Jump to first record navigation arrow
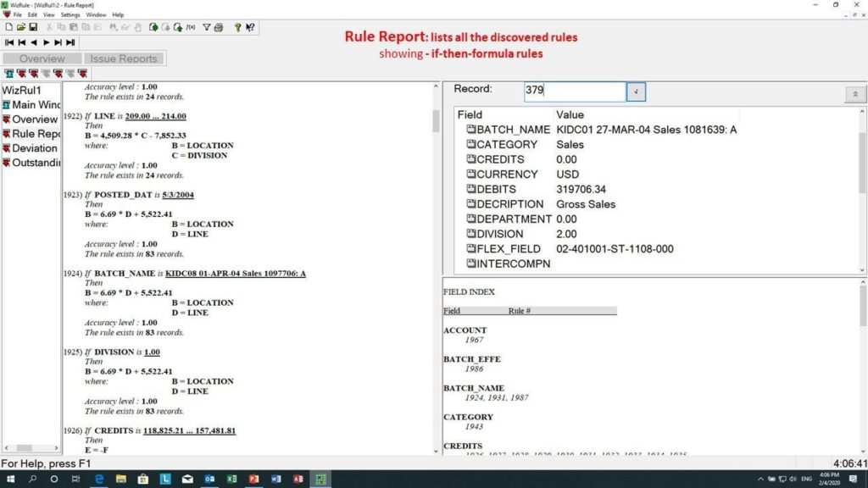Screen dimensions: 868x488 tap(9, 42)
